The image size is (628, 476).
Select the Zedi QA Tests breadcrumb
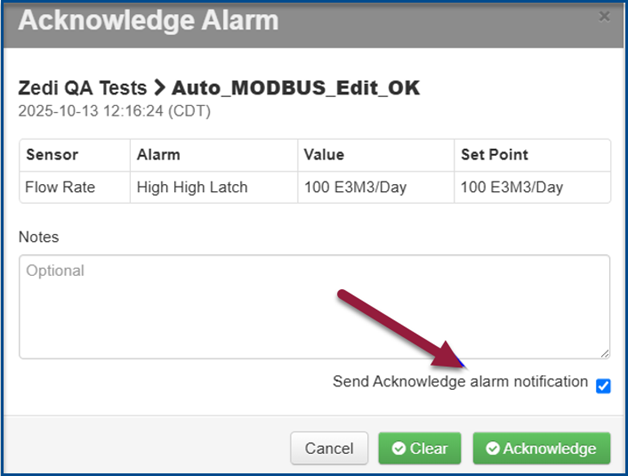coord(82,89)
